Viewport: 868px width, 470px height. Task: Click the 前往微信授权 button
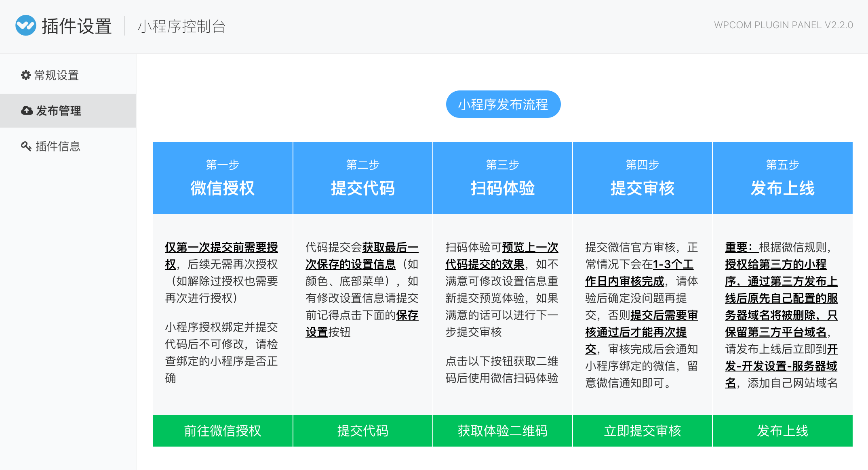pos(223,430)
